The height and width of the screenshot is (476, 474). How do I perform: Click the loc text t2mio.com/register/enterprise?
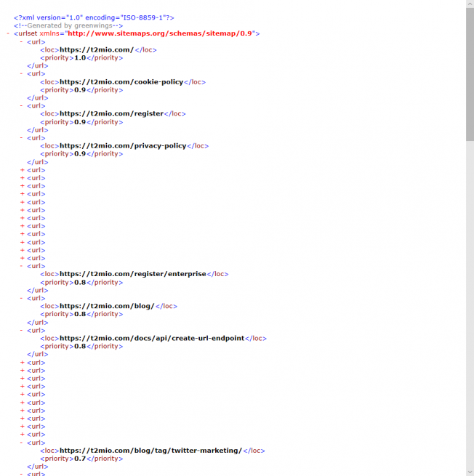133,274
